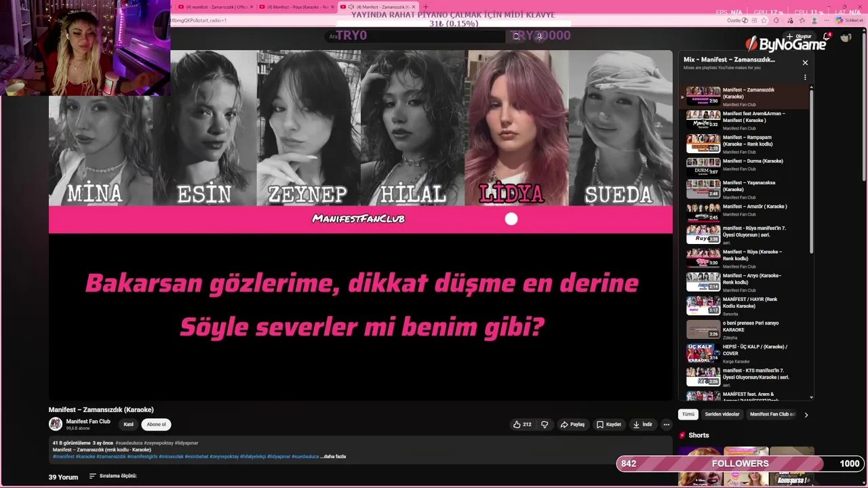
Task: Open Sıralama ölçütü comment sorting
Action: pyautogui.click(x=113, y=476)
